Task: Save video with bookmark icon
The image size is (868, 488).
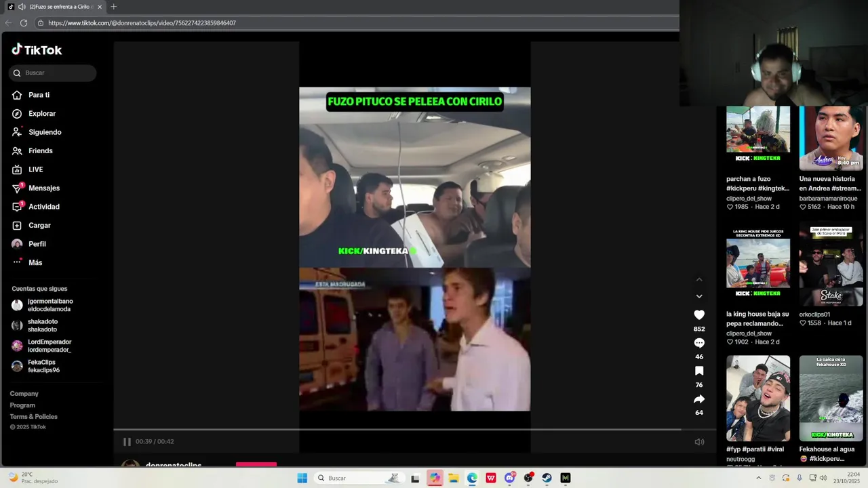Action: pyautogui.click(x=699, y=371)
